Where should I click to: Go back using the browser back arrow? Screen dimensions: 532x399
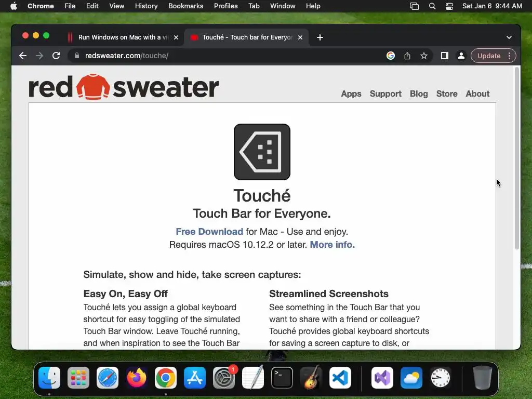click(23, 56)
